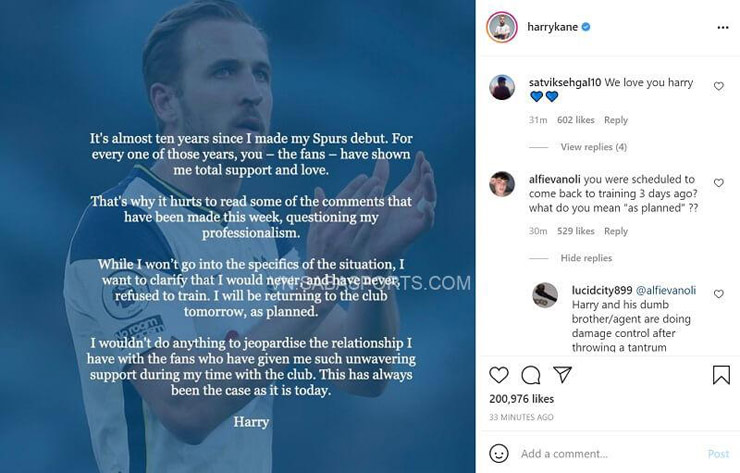Screen dimensions: 740x473
Task: Open harrykane profile picture
Action: tap(501, 27)
